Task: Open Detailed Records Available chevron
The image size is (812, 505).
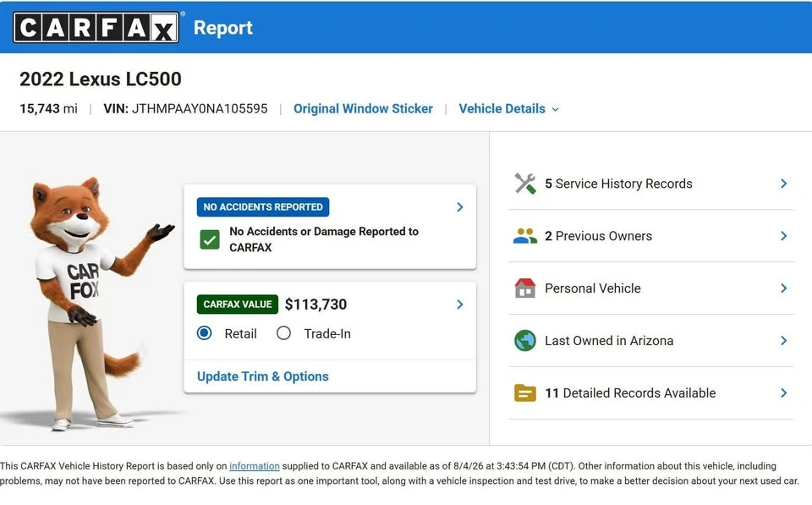Action: point(784,393)
